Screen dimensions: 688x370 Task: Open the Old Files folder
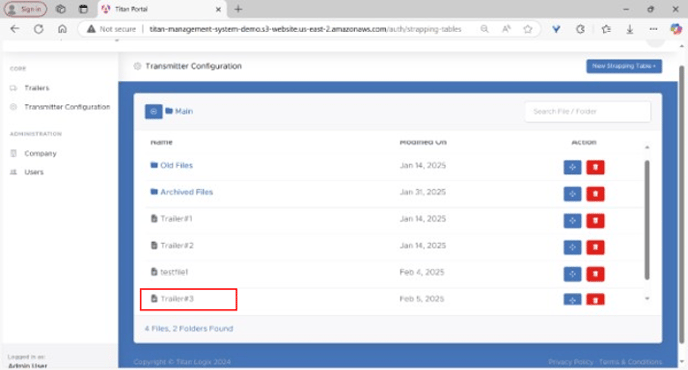coord(176,165)
